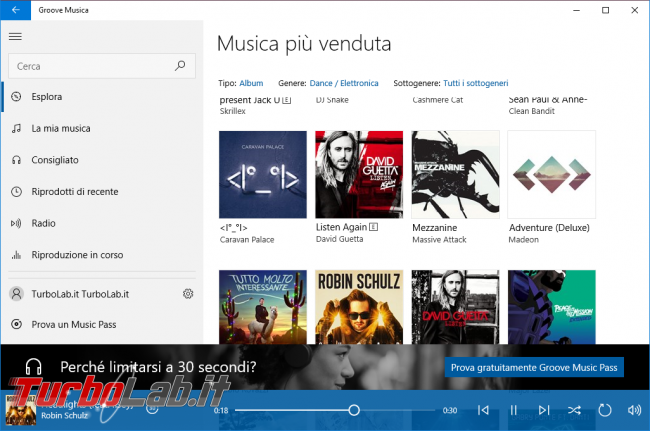Screen dimensions: 650x431
Task: Click the Radio signal icon
Action: [x=16, y=223]
